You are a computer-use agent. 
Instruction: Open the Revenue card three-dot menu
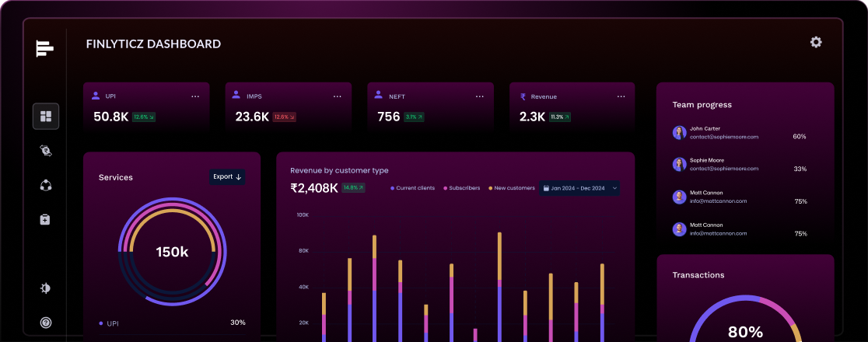pyautogui.click(x=621, y=96)
